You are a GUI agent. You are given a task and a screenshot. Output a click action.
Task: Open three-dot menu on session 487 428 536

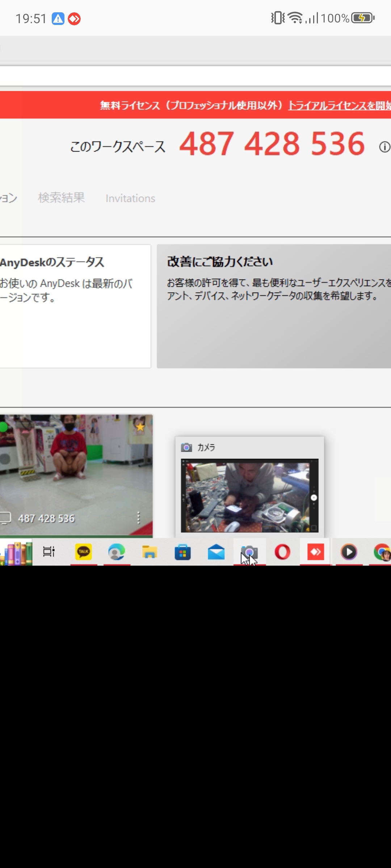(138, 518)
